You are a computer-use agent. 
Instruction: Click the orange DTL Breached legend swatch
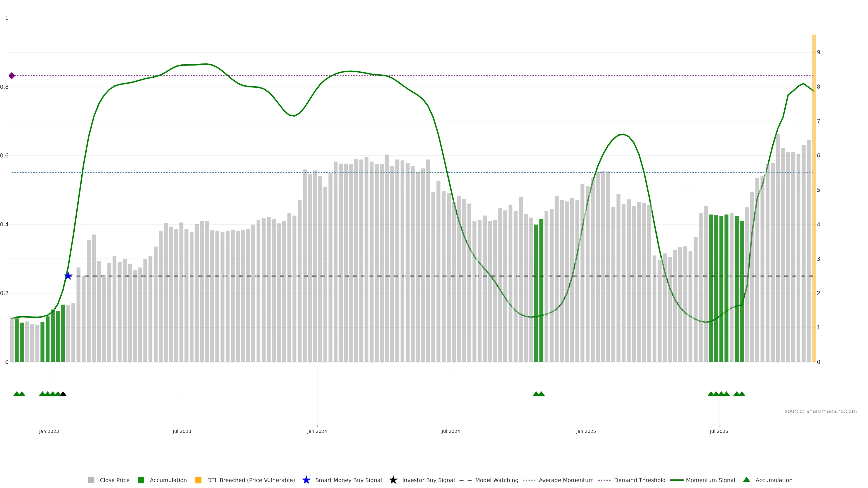[198, 480]
